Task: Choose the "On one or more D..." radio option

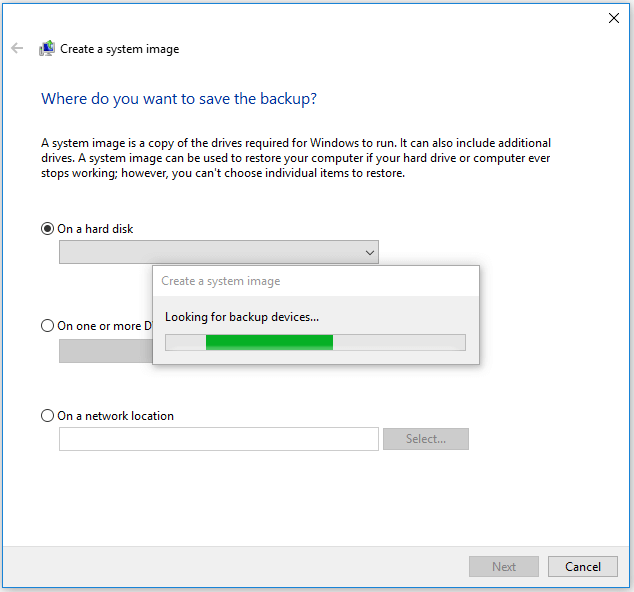Action: (x=47, y=325)
